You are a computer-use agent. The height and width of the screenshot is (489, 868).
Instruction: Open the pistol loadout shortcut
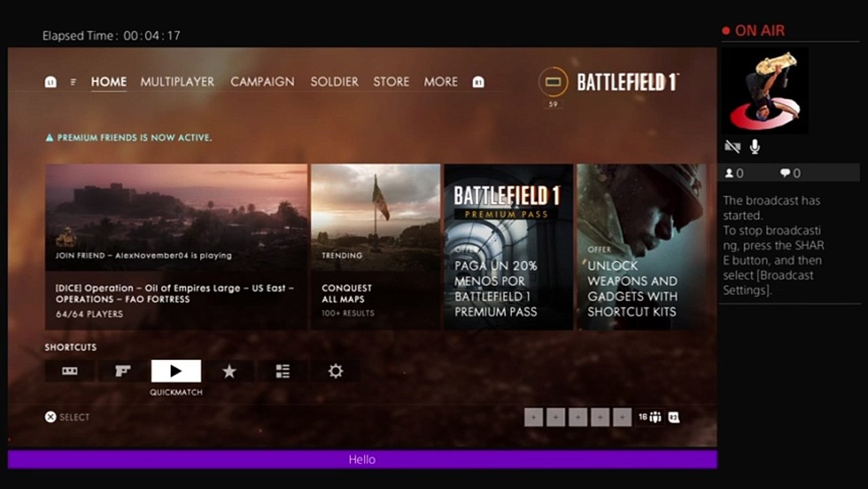coord(123,371)
